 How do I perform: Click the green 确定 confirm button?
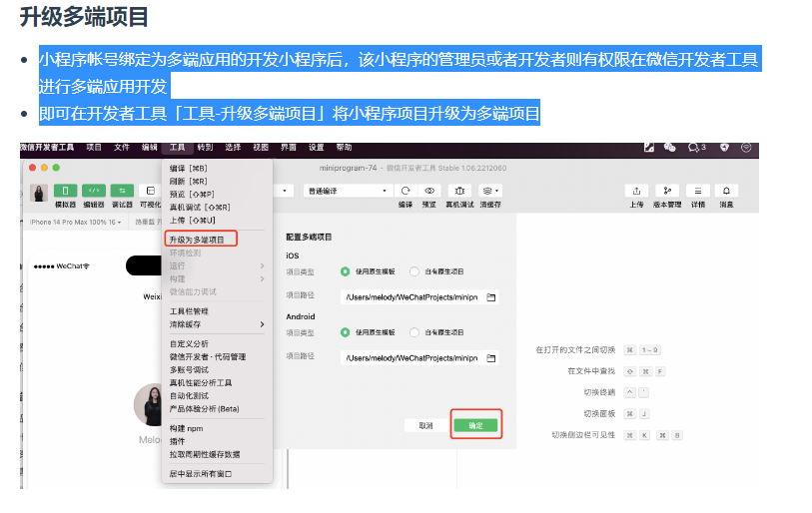(475, 425)
